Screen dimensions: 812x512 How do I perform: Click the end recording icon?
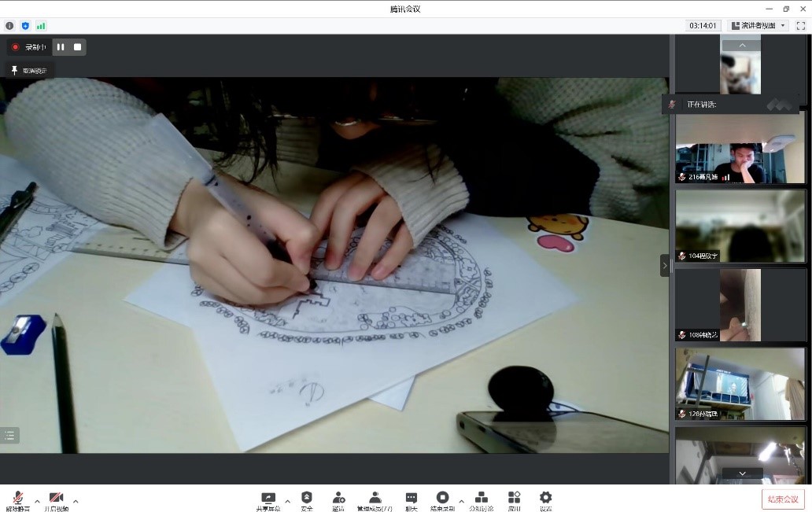[442, 499]
